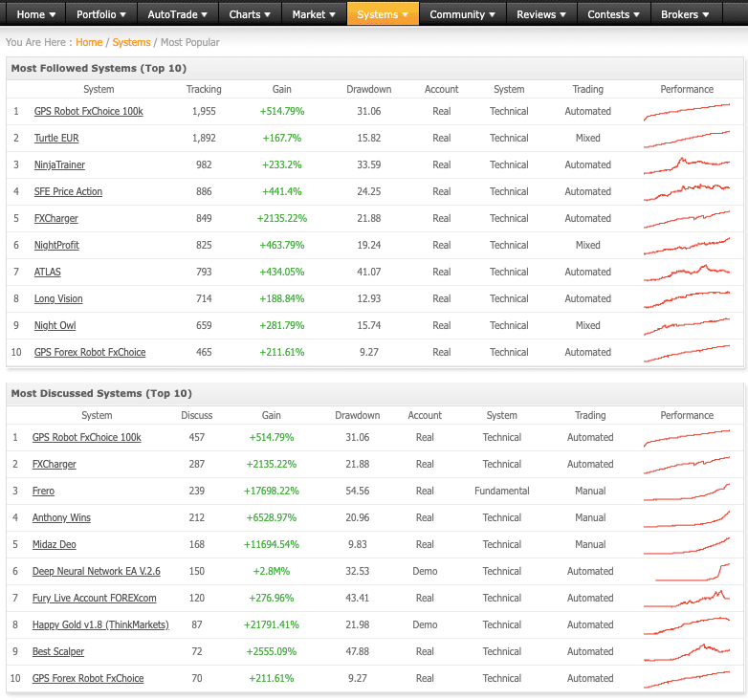
Task: Click the Most Popular breadcrumb text
Action: coord(189,42)
